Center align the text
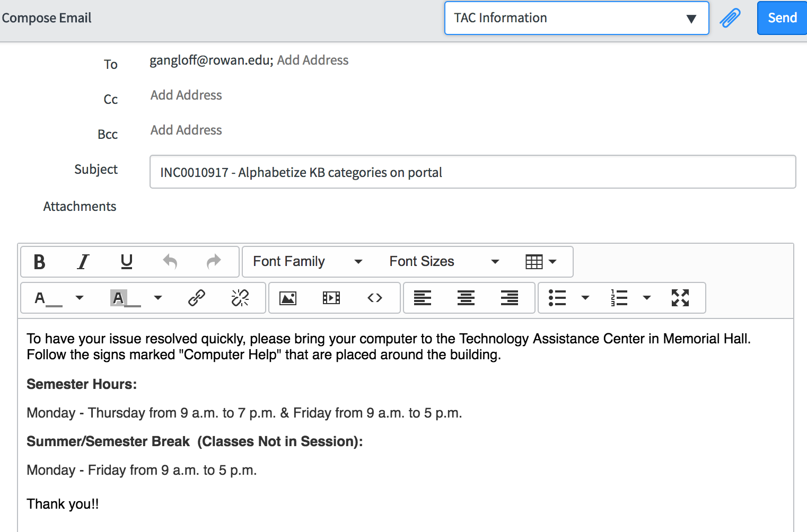 466,298
